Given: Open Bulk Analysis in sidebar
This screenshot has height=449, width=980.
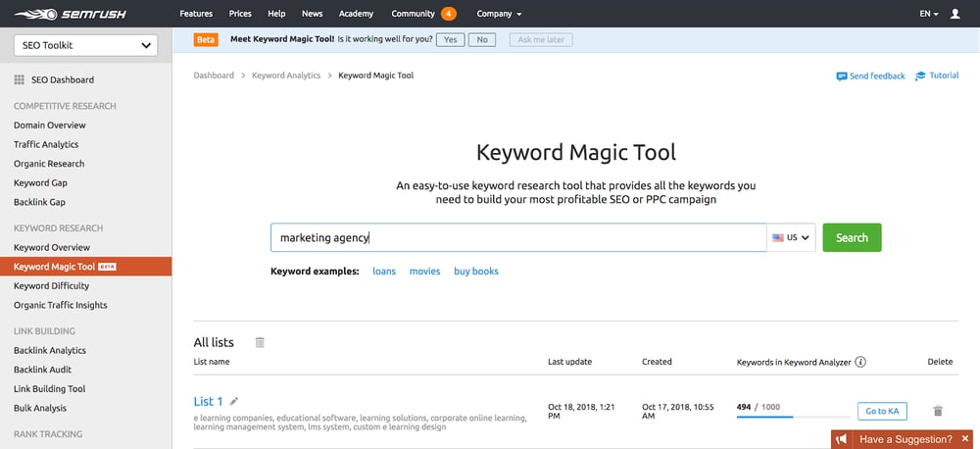Looking at the screenshot, I should pos(40,409).
